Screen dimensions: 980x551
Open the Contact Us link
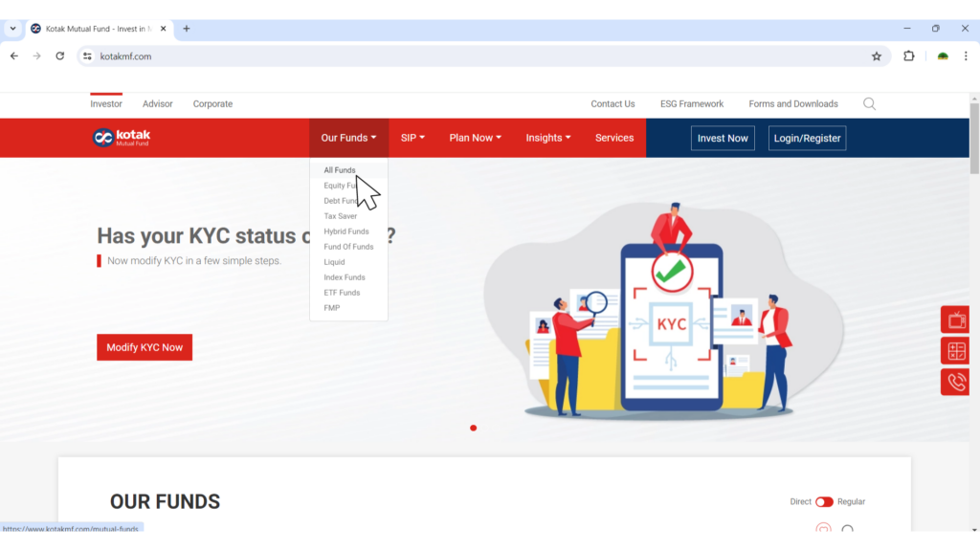tap(612, 103)
